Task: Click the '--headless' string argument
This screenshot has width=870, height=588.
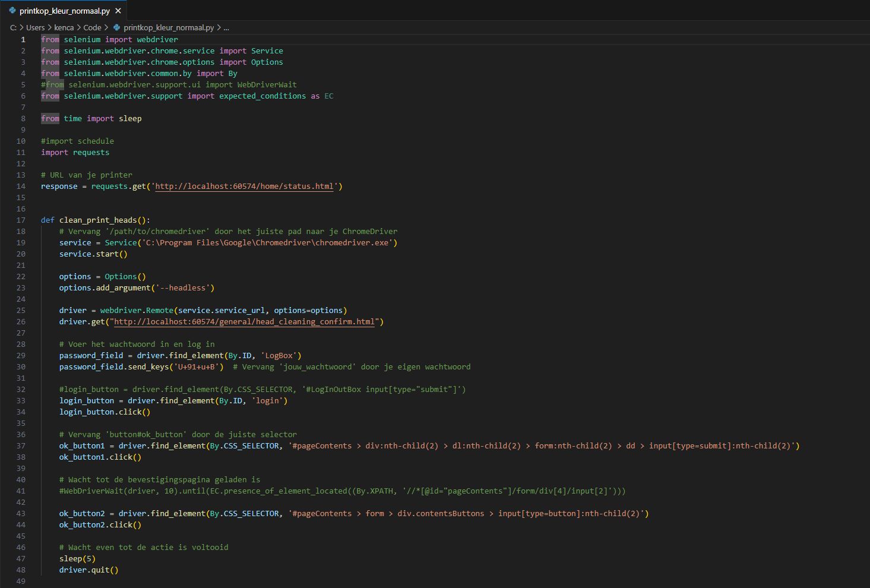Action: click(183, 288)
